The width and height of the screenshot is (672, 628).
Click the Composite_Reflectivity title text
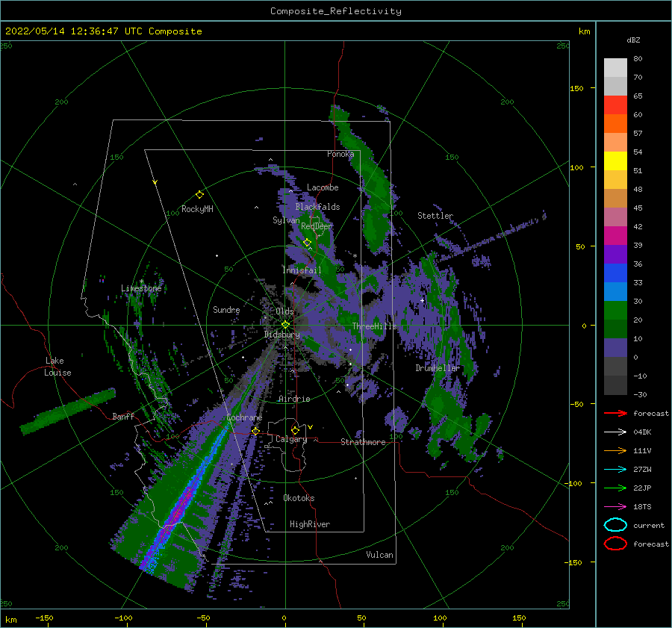click(336, 11)
